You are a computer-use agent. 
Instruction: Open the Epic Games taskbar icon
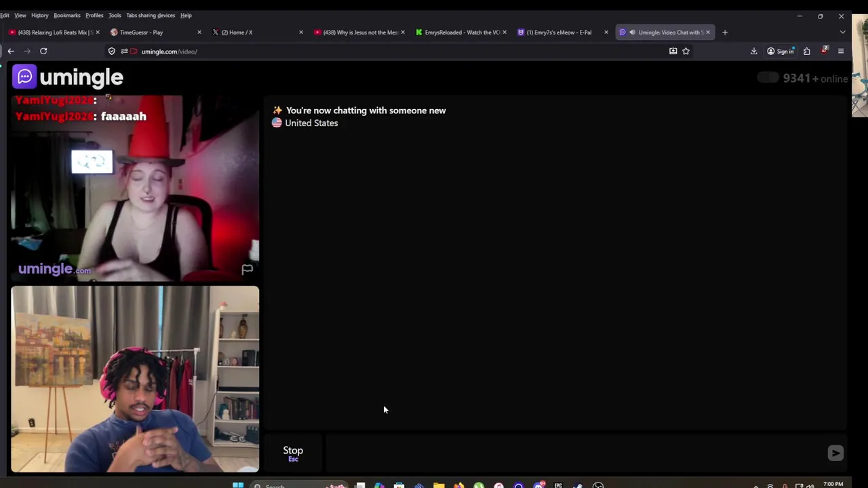click(558, 485)
